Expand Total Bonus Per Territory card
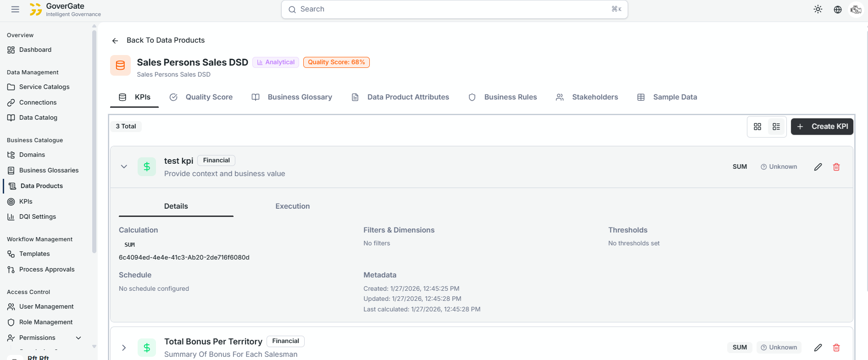The width and height of the screenshot is (868, 360). click(124, 348)
